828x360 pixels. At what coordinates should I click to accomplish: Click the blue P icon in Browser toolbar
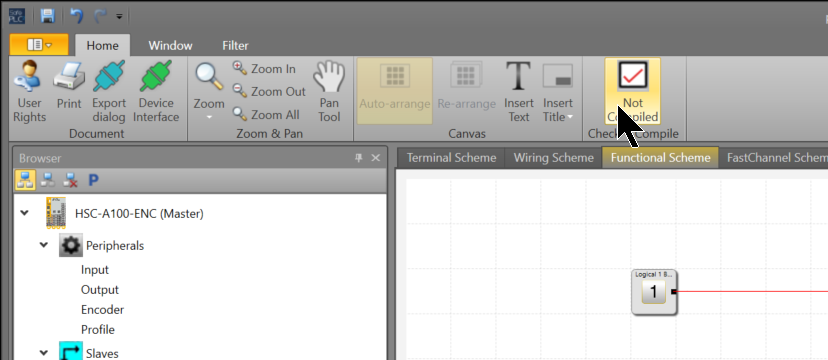point(93,180)
